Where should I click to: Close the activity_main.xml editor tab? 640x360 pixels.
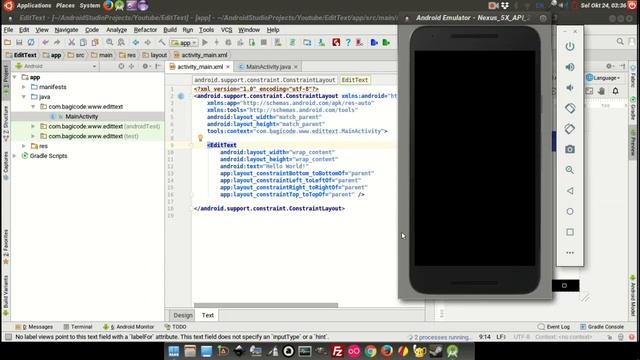(228, 67)
